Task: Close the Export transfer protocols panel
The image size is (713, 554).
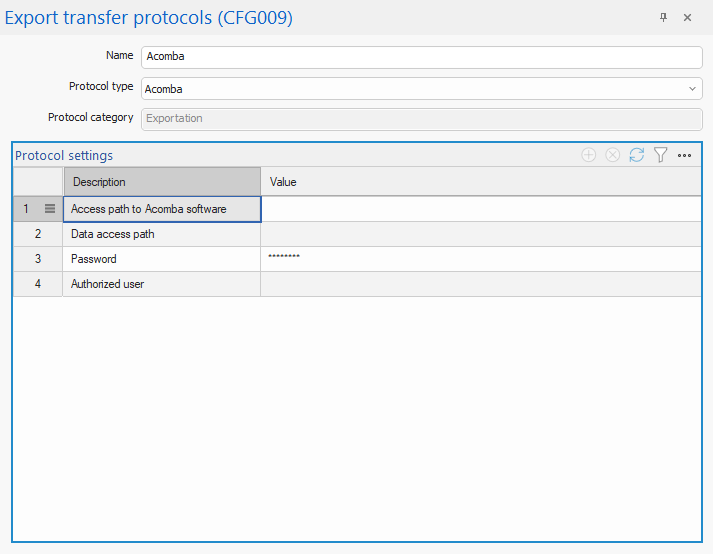Action: pyautogui.click(x=687, y=18)
